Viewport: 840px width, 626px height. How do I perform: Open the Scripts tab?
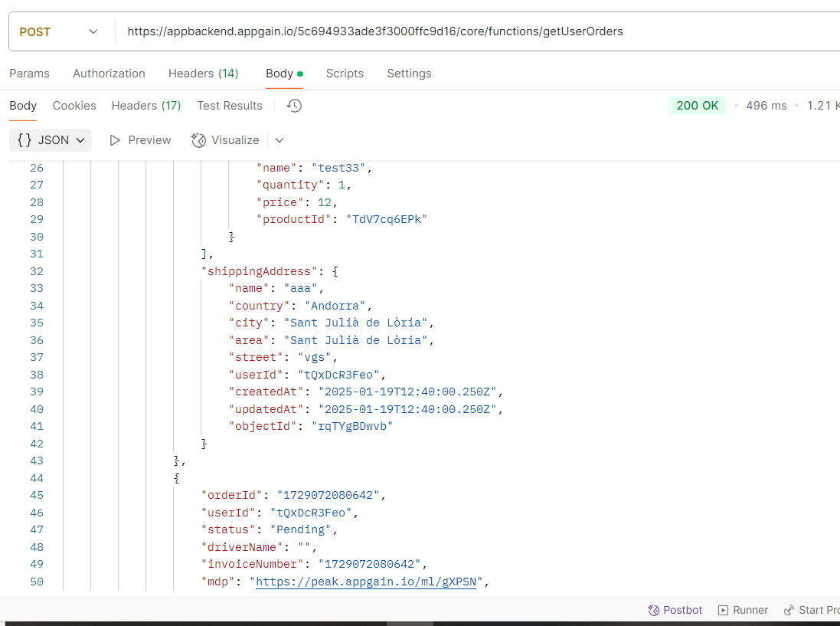[345, 74]
